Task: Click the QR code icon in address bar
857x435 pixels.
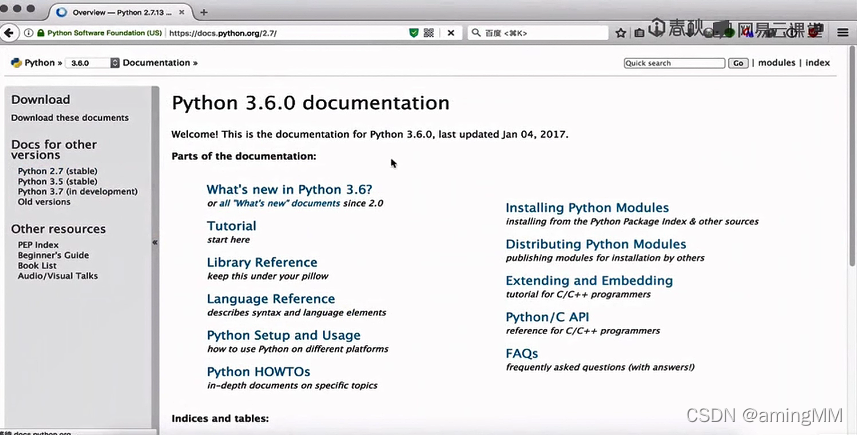Action: pos(429,33)
